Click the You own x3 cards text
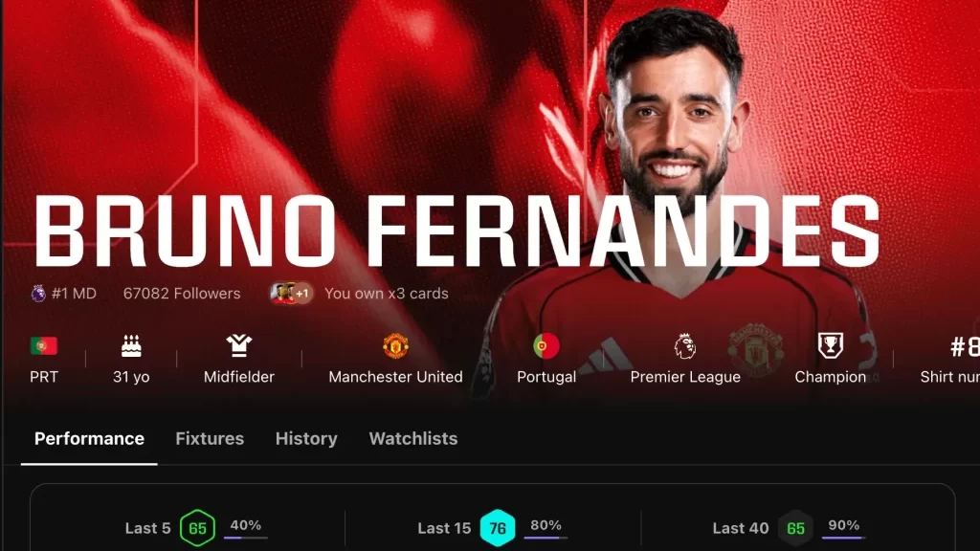The image size is (980, 551). 387,294
